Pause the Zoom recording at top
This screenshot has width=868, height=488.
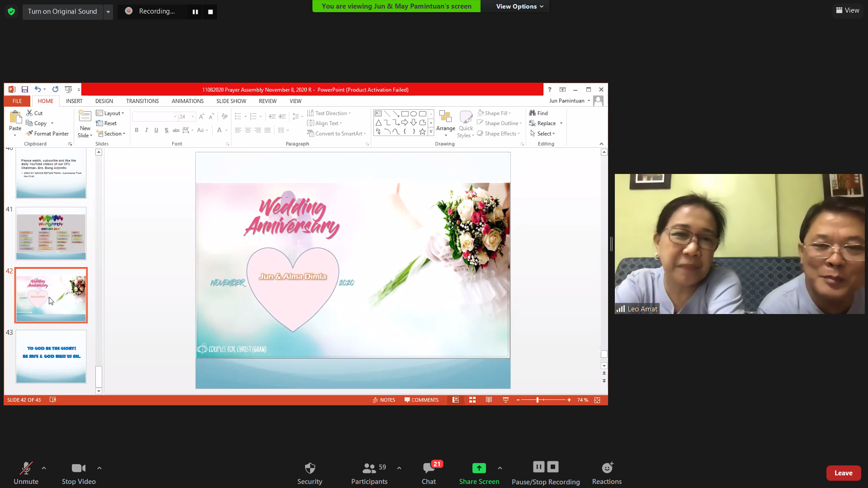coord(195,12)
